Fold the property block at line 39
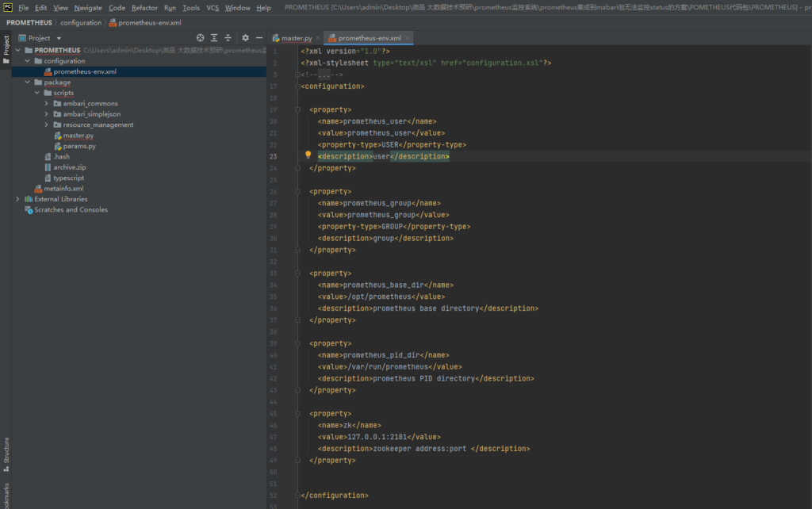The width and height of the screenshot is (812, 509). tap(298, 343)
